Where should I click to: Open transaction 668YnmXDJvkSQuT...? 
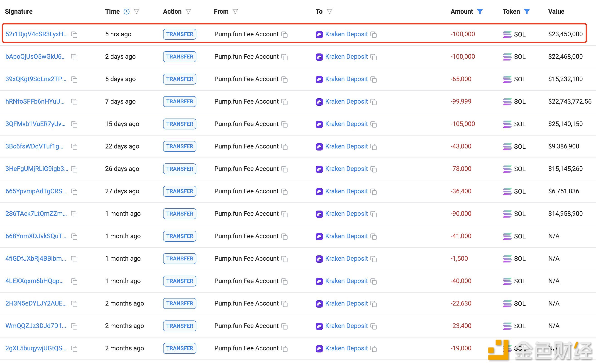pyautogui.click(x=36, y=236)
